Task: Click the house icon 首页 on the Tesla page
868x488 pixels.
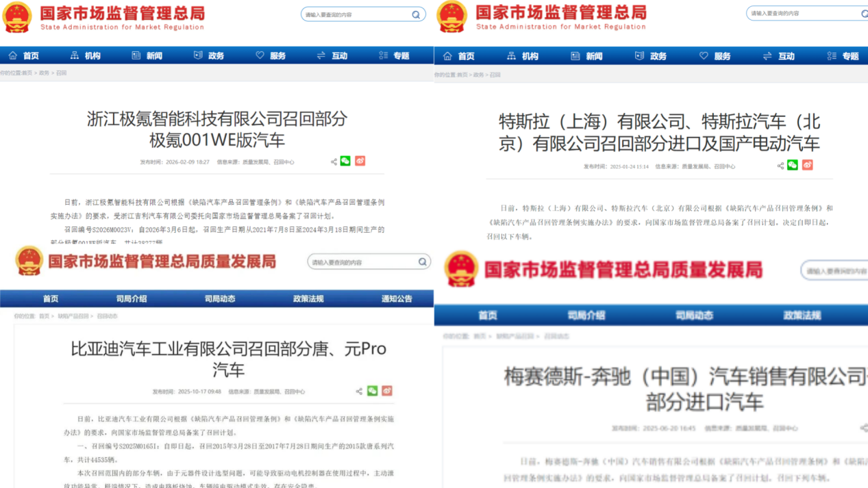Action: 459,56
